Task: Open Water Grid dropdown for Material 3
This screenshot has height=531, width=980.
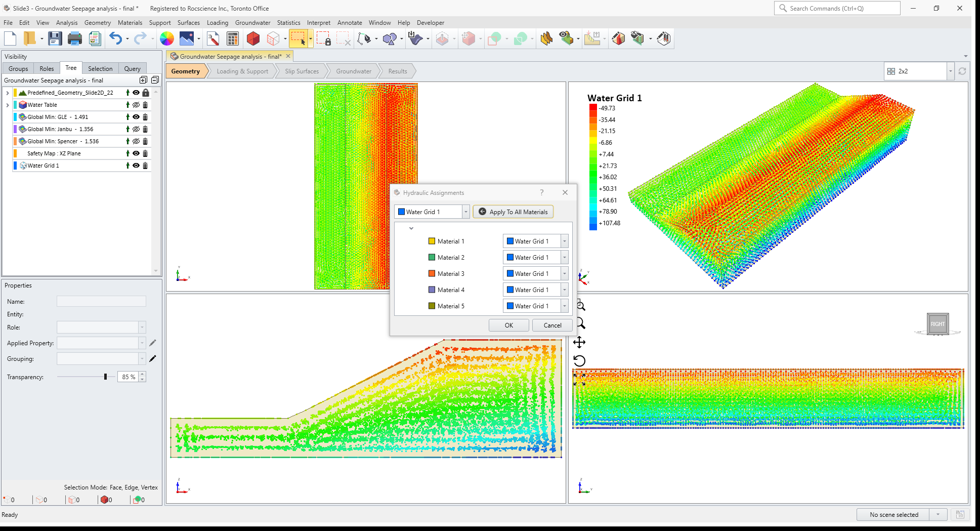Action: coord(565,273)
